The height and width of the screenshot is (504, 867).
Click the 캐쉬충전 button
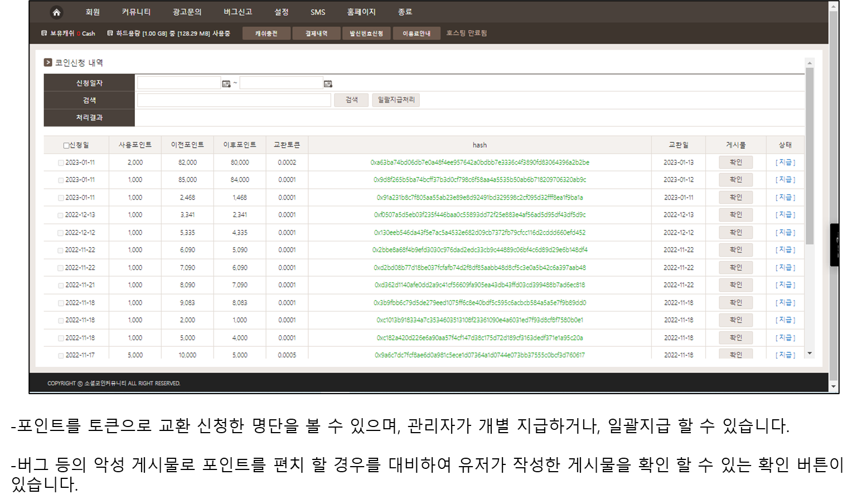tap(267, 33)
